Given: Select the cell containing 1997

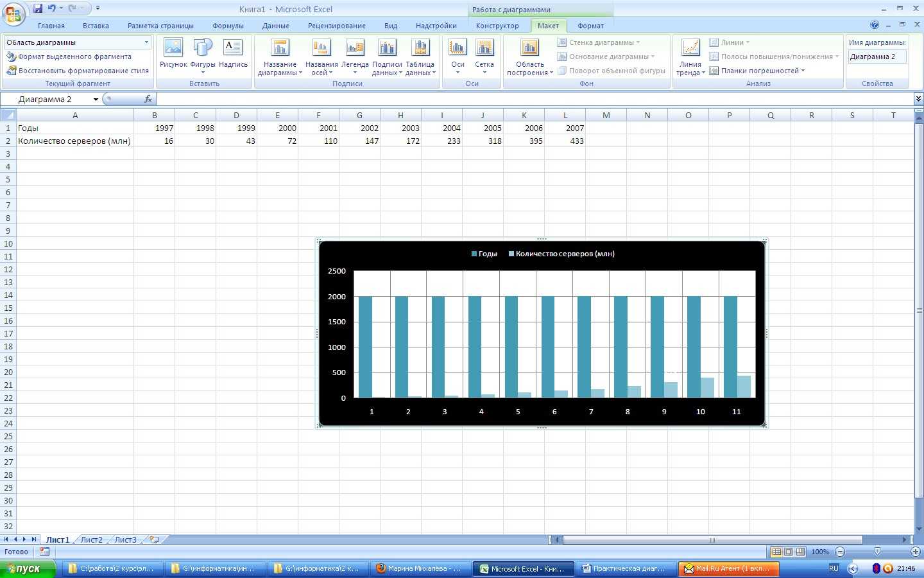Looking at the screenshot, I should 155,128.
